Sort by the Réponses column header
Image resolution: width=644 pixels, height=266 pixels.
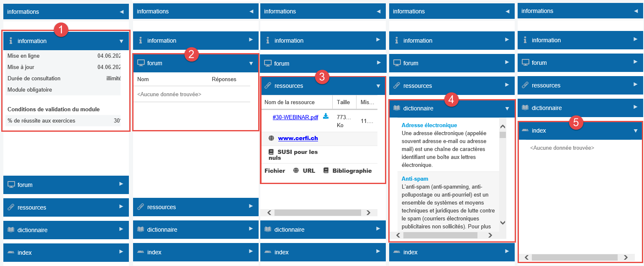(224, 79)
